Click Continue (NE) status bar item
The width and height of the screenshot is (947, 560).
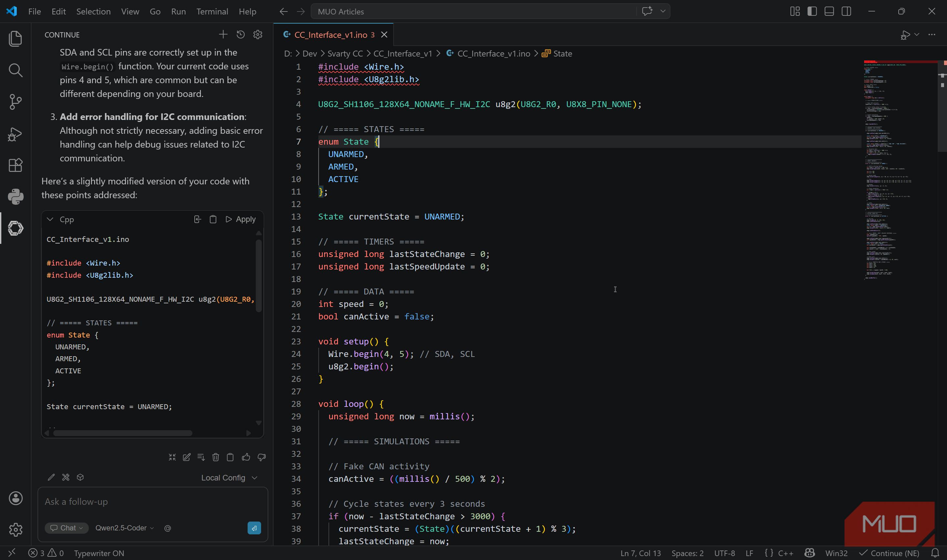point(889,553)
